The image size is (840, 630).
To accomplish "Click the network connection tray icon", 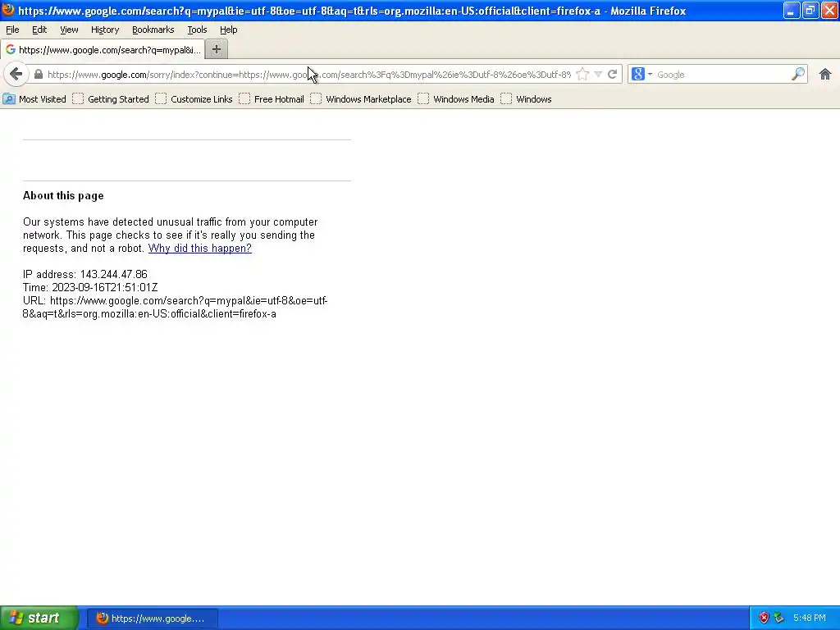I will [779, 618].
